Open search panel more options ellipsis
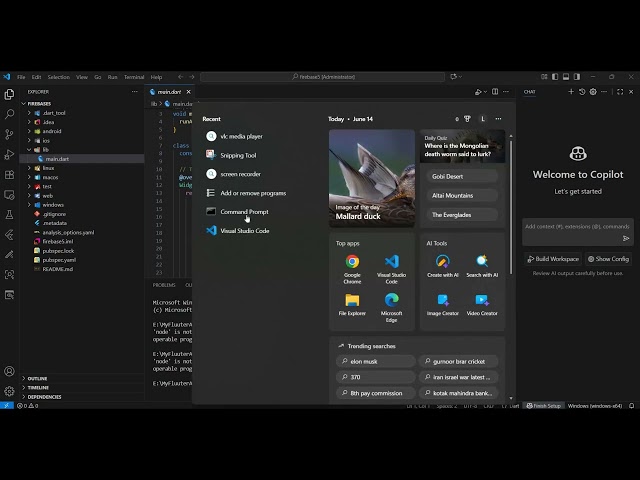This screenshot has height=480, width=640. point(498,119)
